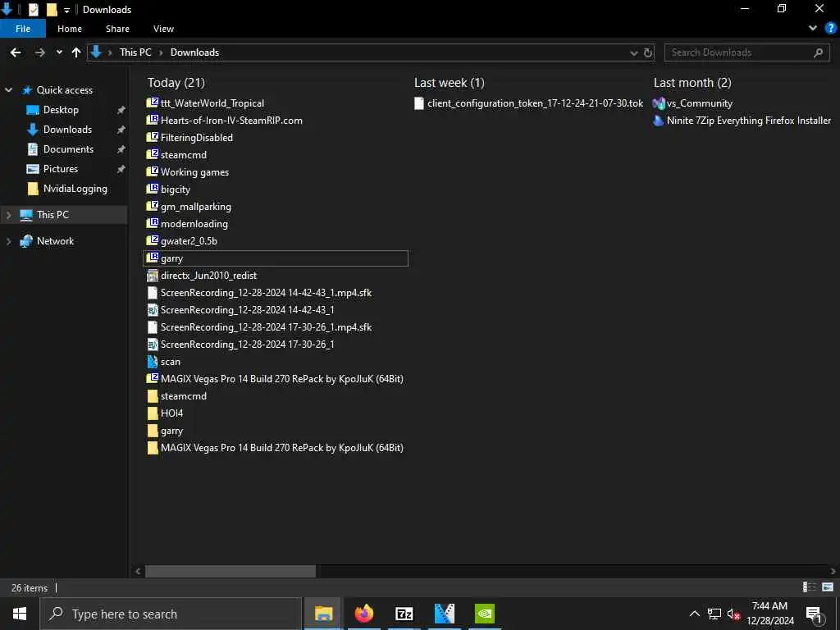Select gm_mallparking archive icon
840x630 pixels.
click(152, 206)
